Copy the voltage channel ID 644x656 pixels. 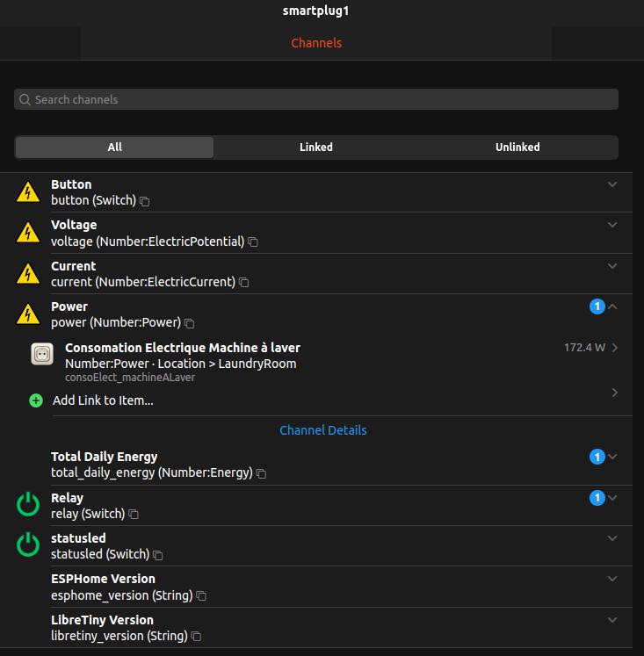point(253,241)
